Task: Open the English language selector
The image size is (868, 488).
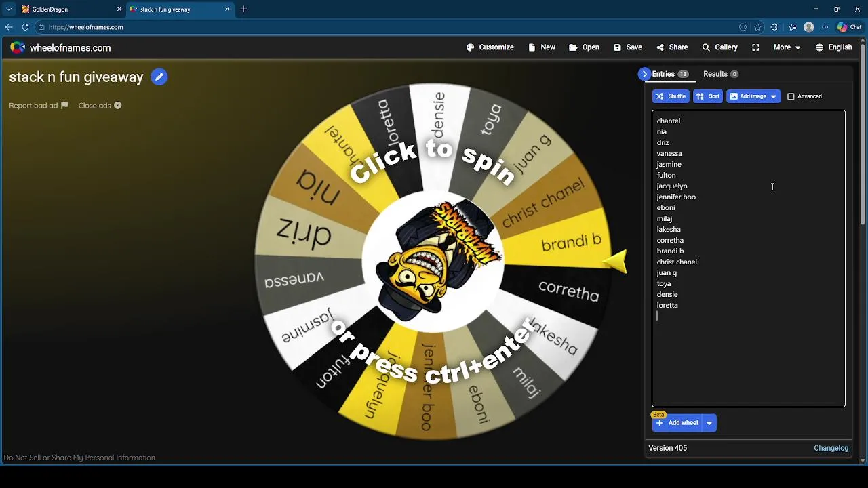Action: coord(833,47)
